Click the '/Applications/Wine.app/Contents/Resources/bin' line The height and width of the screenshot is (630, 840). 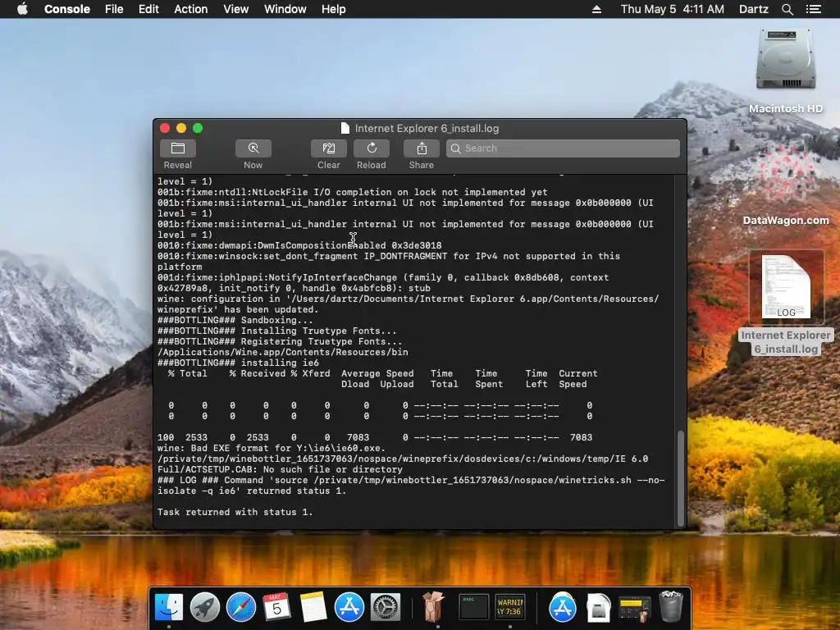pos(283,353)
